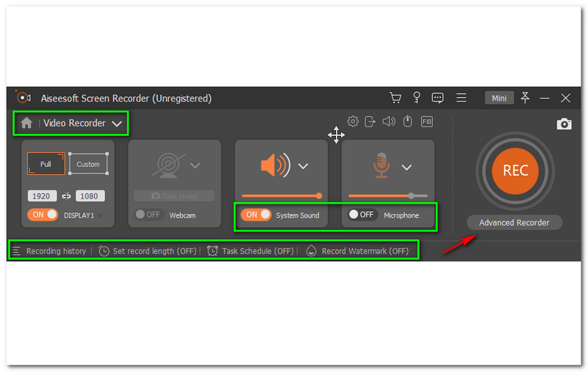588x372 pixels.
Task: Open the hamburger menu in the title bar
Action: pos(462,98)
